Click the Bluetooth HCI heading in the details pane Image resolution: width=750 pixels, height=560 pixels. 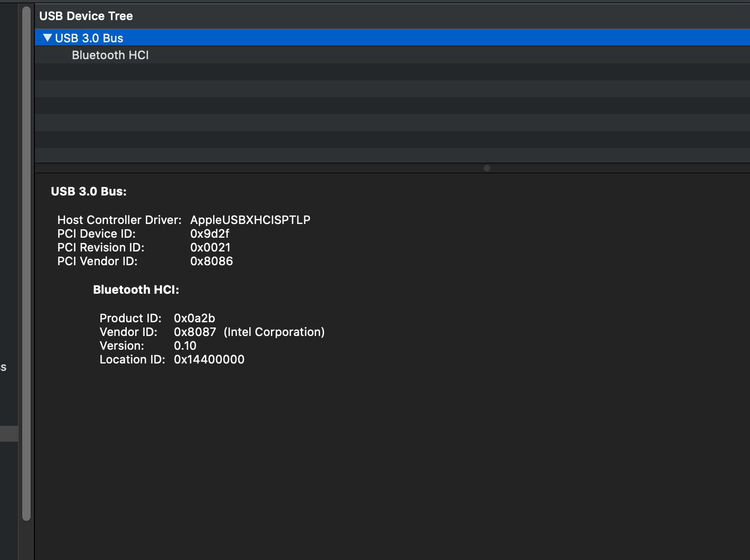tap(136, 290)
